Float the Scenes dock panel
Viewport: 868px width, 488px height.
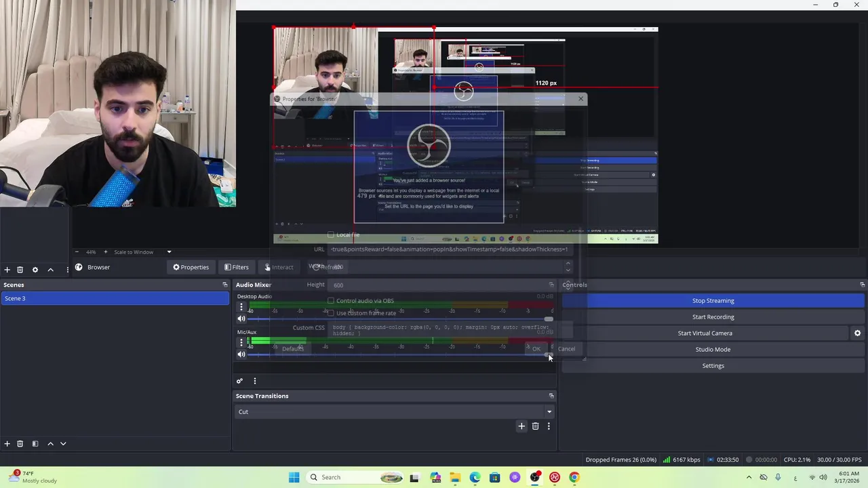pyautogui.click(x=225, y=285)
